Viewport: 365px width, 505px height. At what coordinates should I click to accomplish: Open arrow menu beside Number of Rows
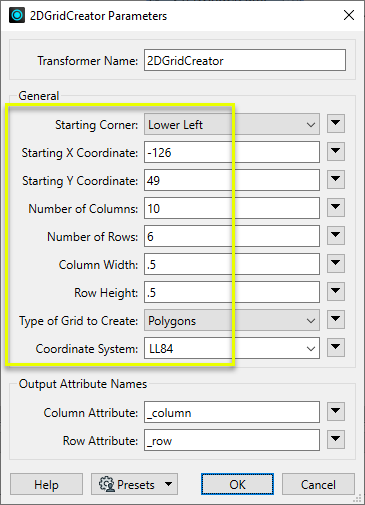tap(336, 236)
